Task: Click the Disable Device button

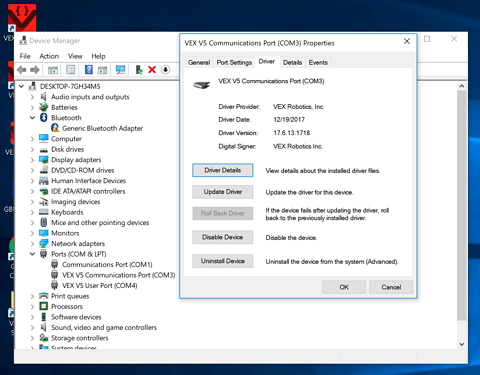Action: pyautogui.click(x=223, y=237)
